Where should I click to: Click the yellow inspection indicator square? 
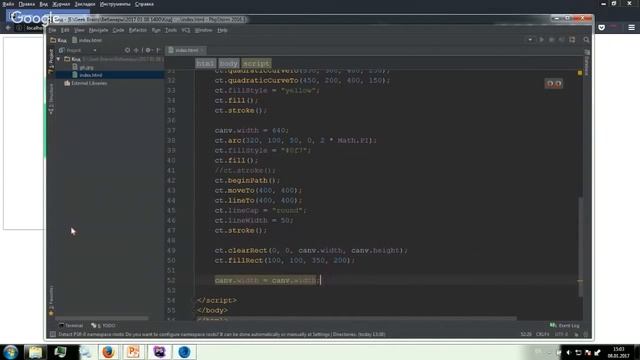click(580, 73)
